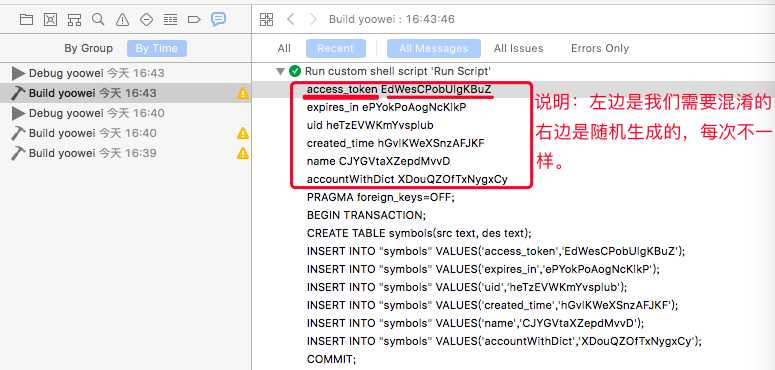This screenshot has height=370, width=775.
Task: Filter to All Messages
Action: 433,48
